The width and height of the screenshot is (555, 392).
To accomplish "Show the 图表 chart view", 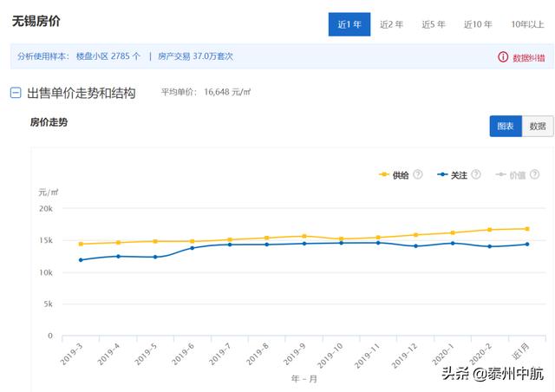I will (x=506, y=126).
